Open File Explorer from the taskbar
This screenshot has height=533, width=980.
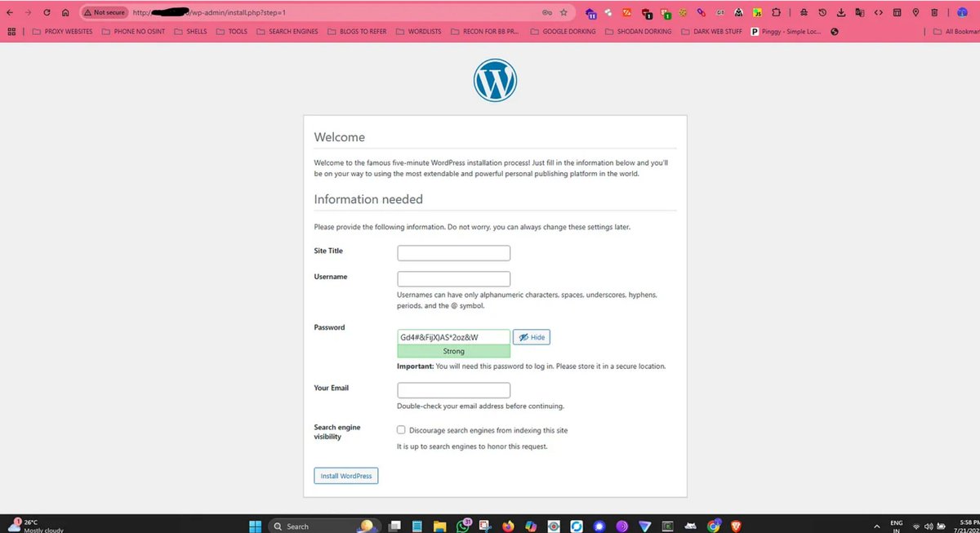pyautogui.click(x=439, y=526)
